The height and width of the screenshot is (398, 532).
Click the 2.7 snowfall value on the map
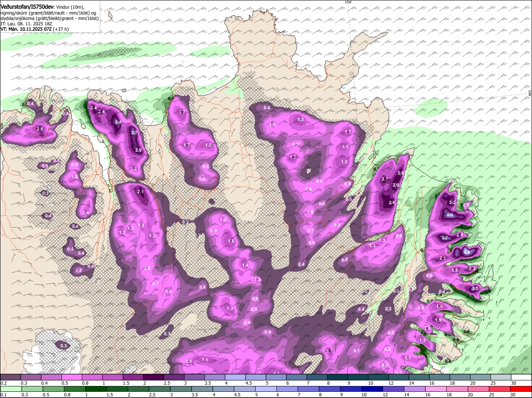(385, 179)
